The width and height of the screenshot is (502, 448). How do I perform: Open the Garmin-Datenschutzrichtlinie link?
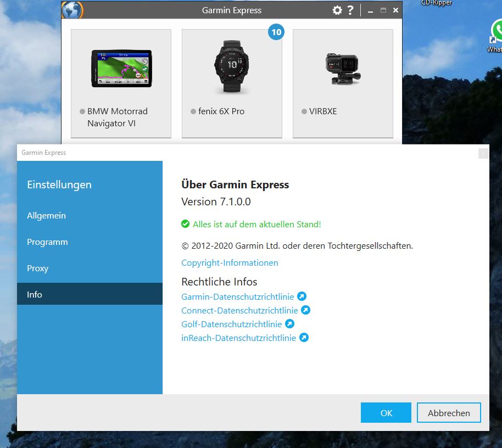click(238, 296)
